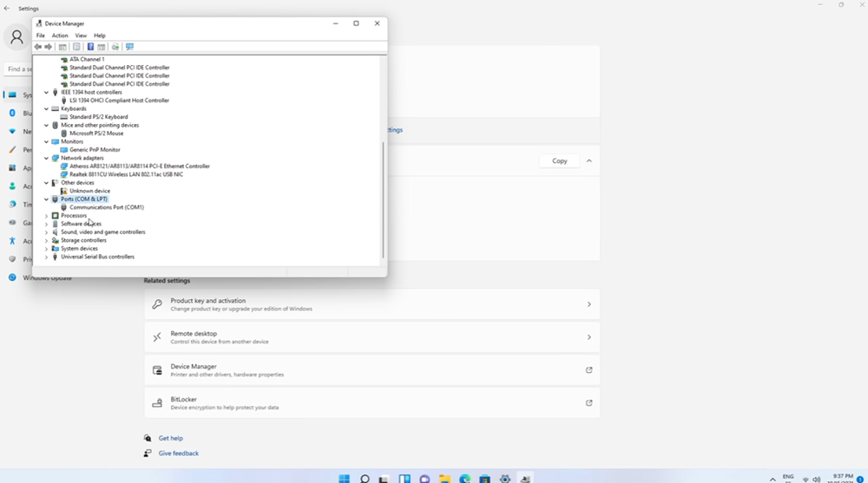
Task: Click the Windows Start button on taskbar
Action: click(x=344, y=479)
